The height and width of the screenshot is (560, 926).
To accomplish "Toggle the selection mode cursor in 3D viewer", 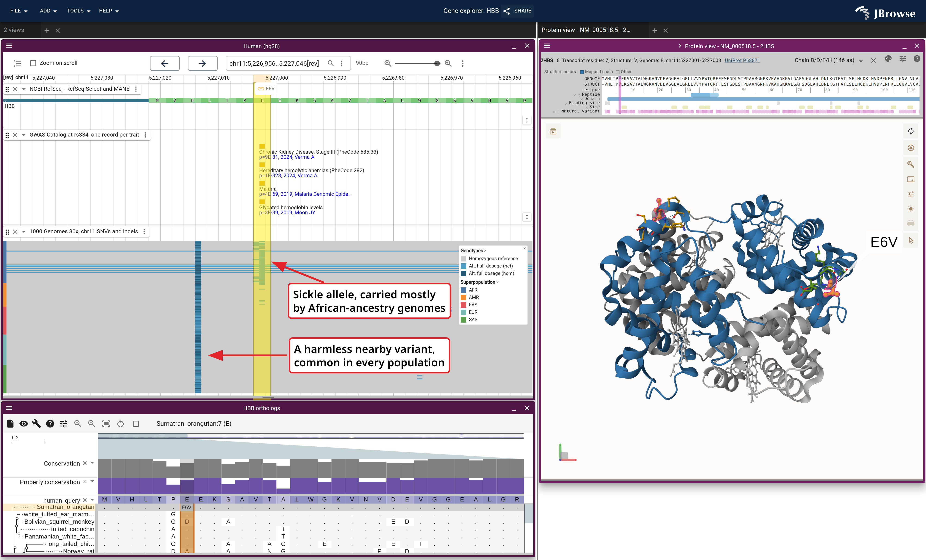I will pyautogui.click(x=910, y=240).
